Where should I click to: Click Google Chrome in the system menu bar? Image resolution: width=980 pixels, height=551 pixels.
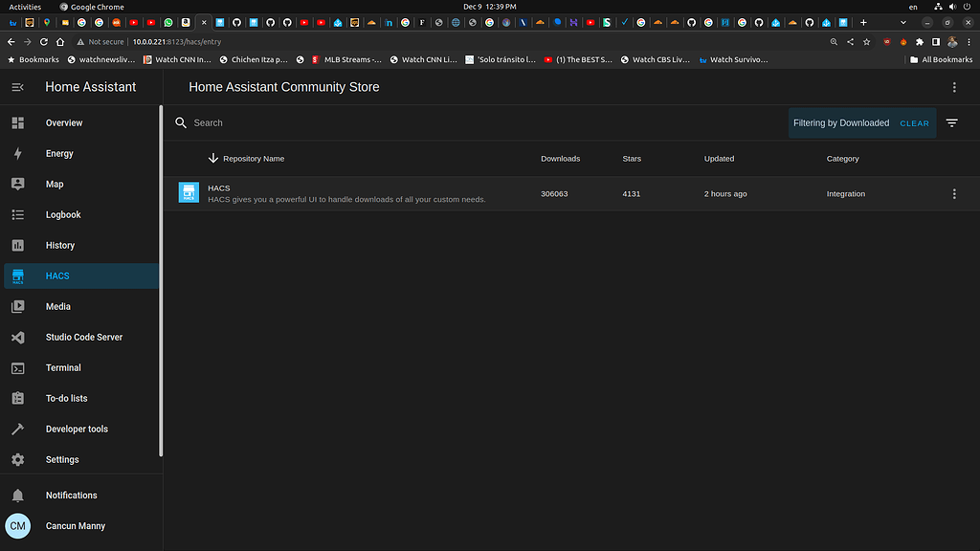(x=91, y=6)
